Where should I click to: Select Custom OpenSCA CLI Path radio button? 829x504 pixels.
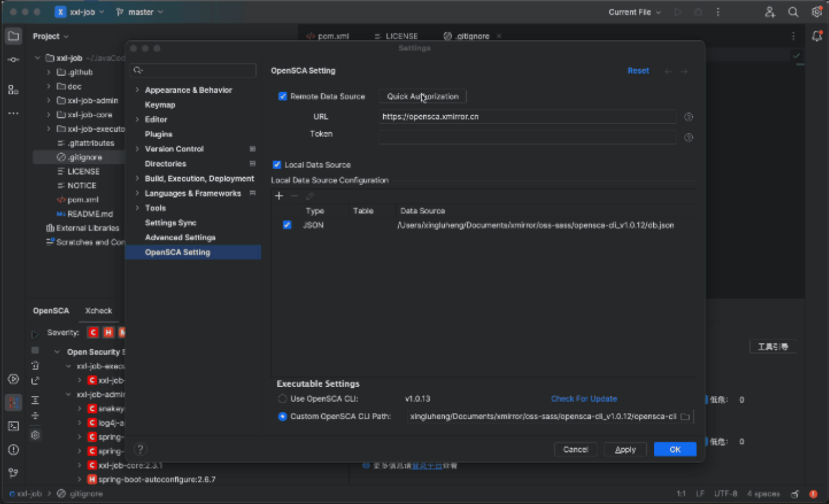282,416
